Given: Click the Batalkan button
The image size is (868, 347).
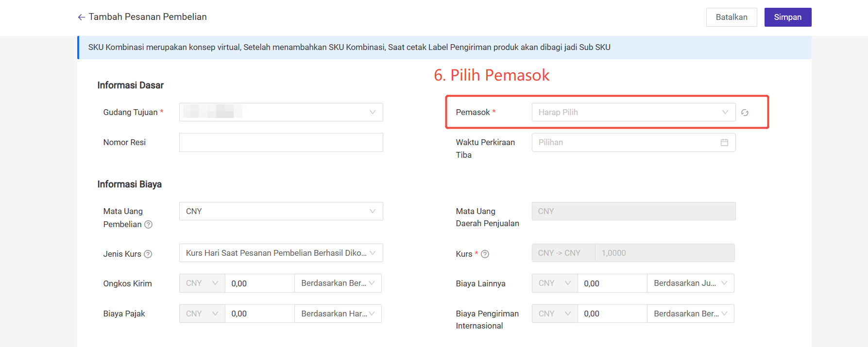Looking at the screenshot, I should 731,17.
